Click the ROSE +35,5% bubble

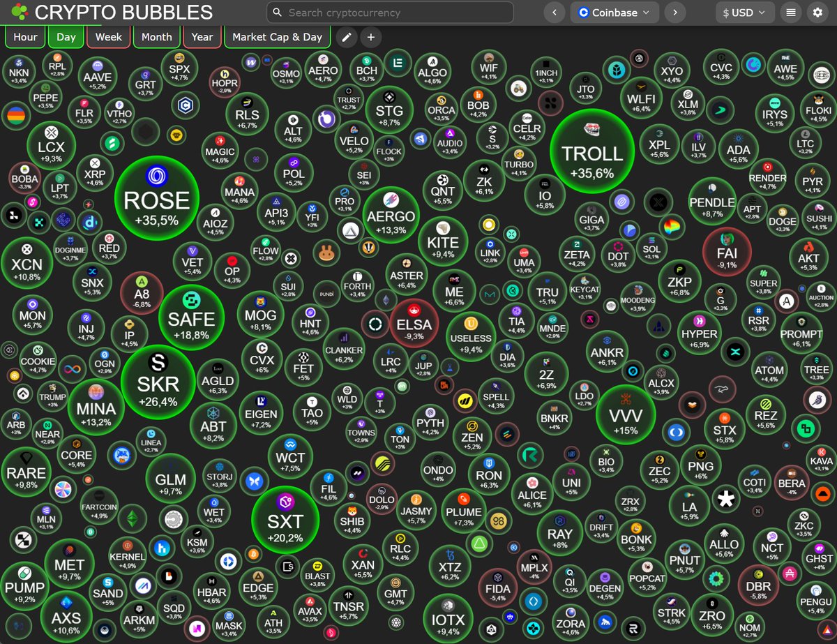[157, 198]
